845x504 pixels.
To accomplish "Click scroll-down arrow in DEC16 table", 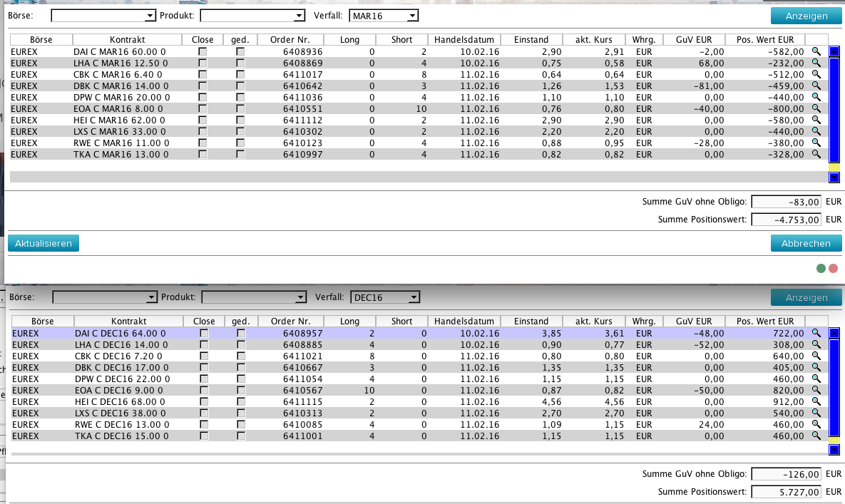I will (834, 450).
